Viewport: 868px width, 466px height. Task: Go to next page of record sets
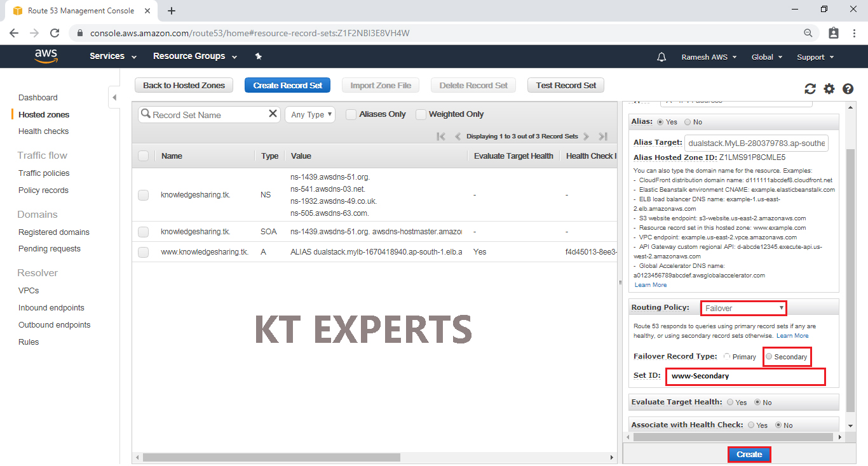click(586, 136)
